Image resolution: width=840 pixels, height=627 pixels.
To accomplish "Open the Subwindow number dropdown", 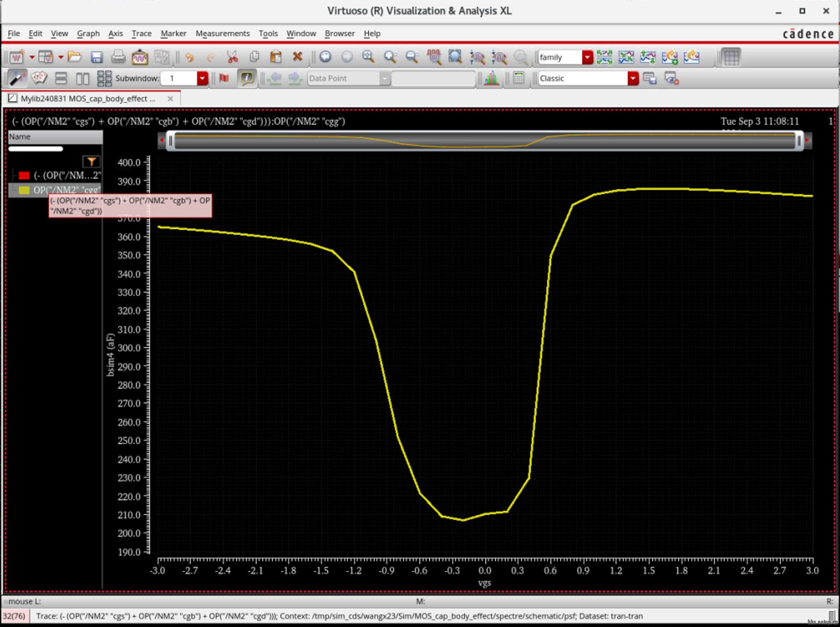I will point(202,78).
